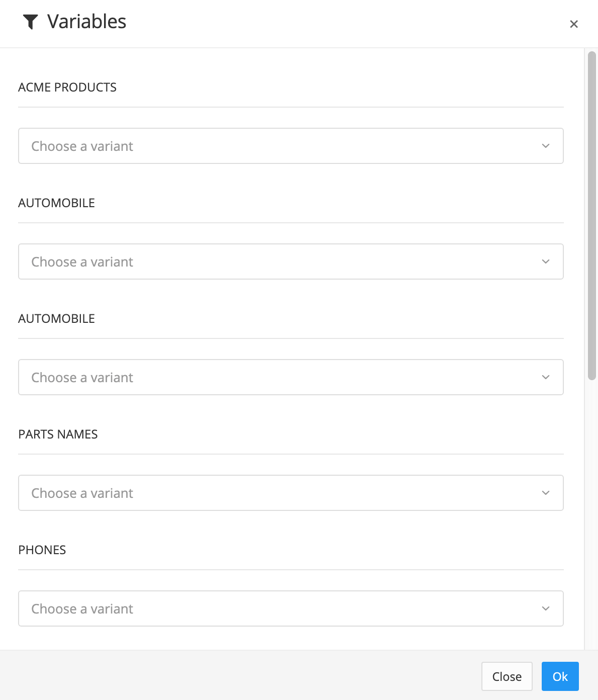Viewport: 598px width, 700px height.
Task: Click the ACME PRODUCTS section label
Action: [x=67, y=87]
